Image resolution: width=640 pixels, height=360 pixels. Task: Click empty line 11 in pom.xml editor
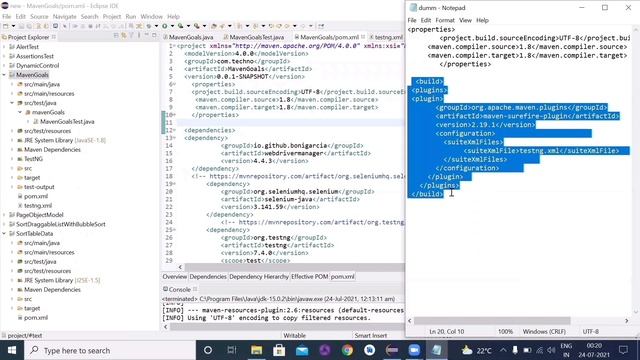click(290, 122)
